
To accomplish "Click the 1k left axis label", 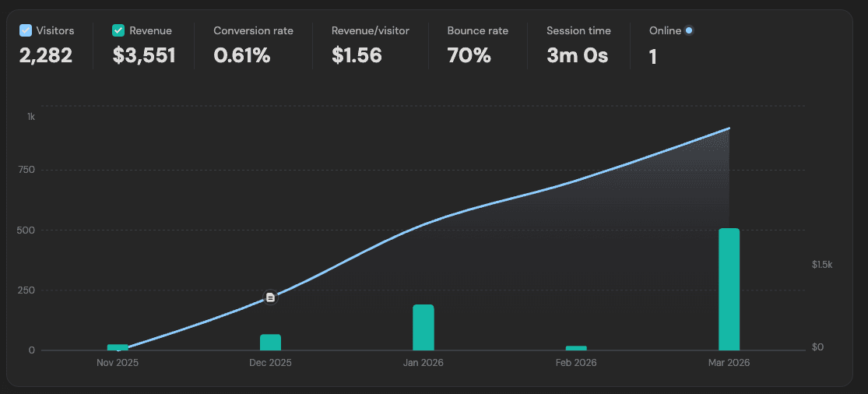I will pyautogui.click(x=31, y=117).
